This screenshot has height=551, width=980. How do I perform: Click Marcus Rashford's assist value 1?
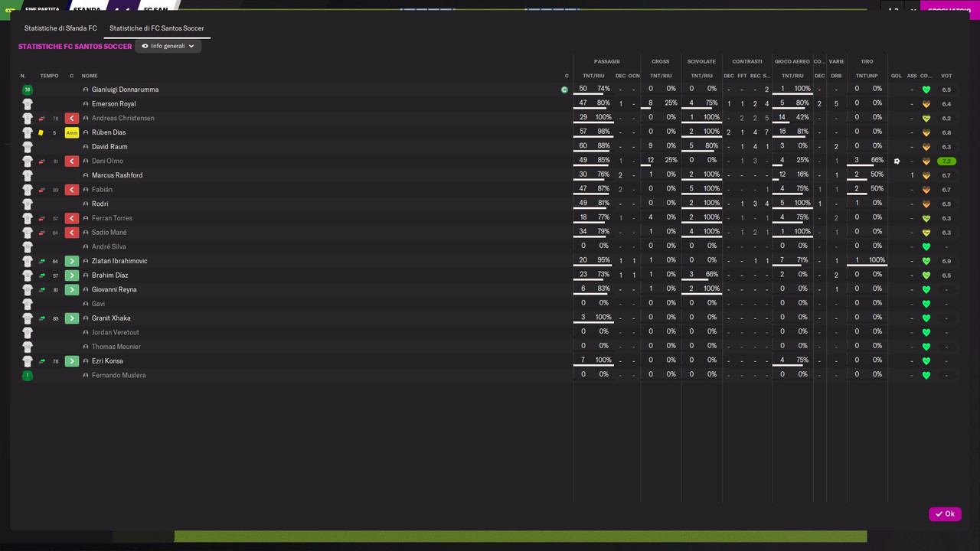pos(912,175)
